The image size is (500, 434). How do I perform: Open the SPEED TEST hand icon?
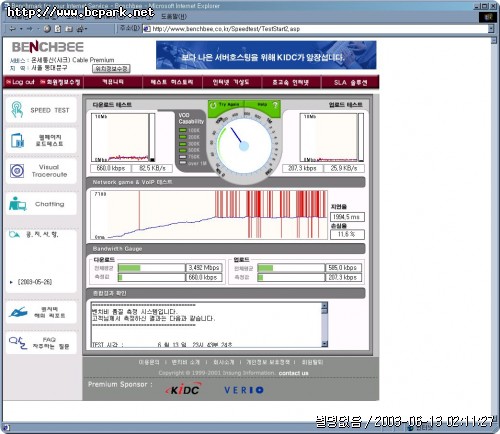pos(17,110)
